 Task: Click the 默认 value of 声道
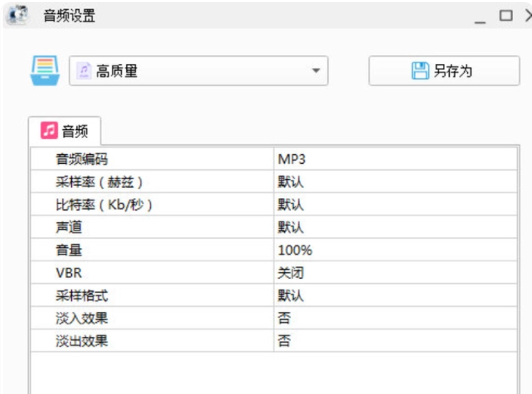[290, 227]
